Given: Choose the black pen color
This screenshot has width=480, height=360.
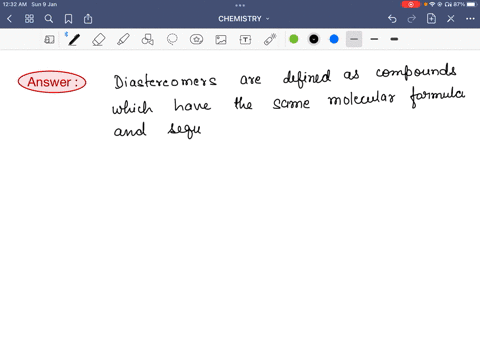Looking at the screenshot, I should click(x=314, y=39).
